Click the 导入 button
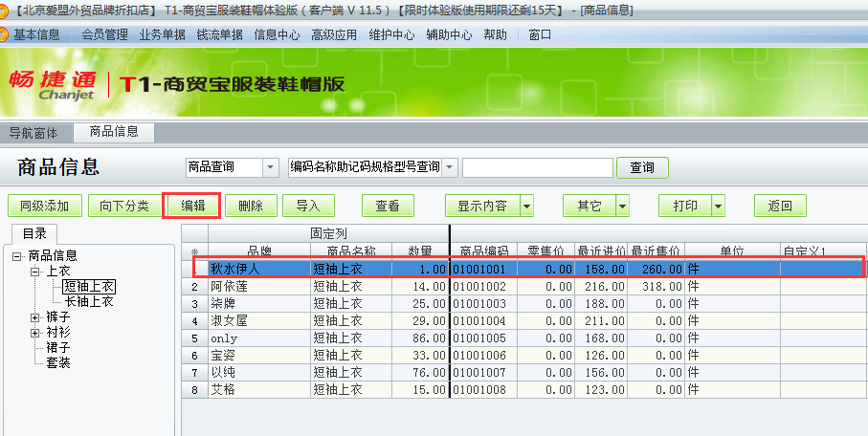The width and height of the screenshot is (868, 436). pos(308,206)
